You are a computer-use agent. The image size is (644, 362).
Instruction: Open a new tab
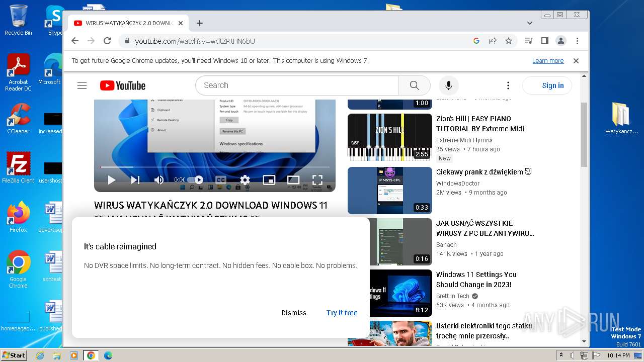click(x=200, y=23)
